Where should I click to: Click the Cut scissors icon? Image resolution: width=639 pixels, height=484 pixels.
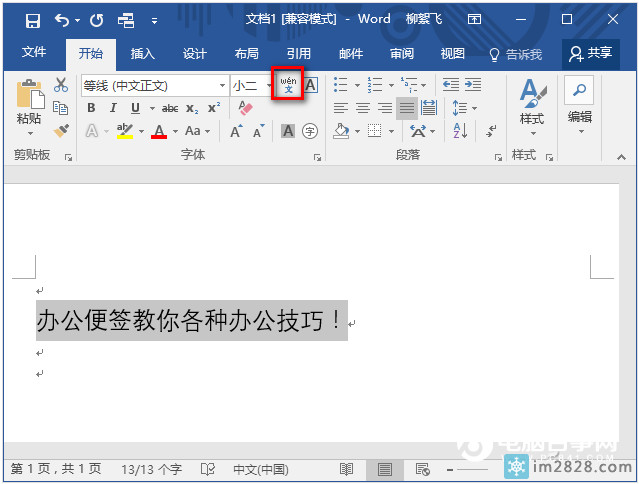(60, 86)
